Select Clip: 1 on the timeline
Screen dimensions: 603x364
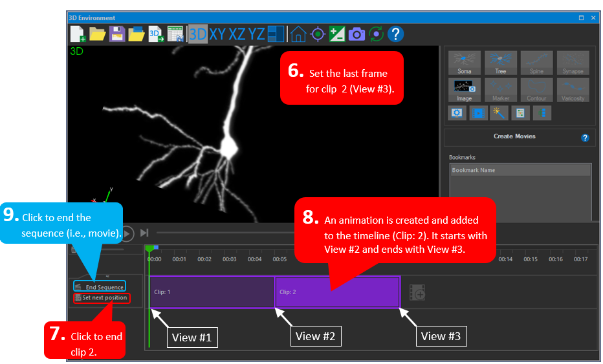point(212,292)
